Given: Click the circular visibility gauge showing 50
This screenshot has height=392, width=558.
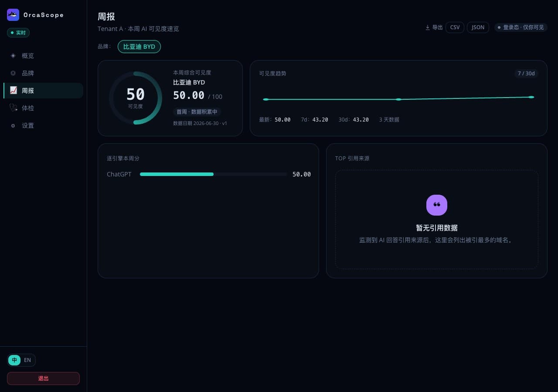Looking at the screenshot, I should tap(136, 98).
